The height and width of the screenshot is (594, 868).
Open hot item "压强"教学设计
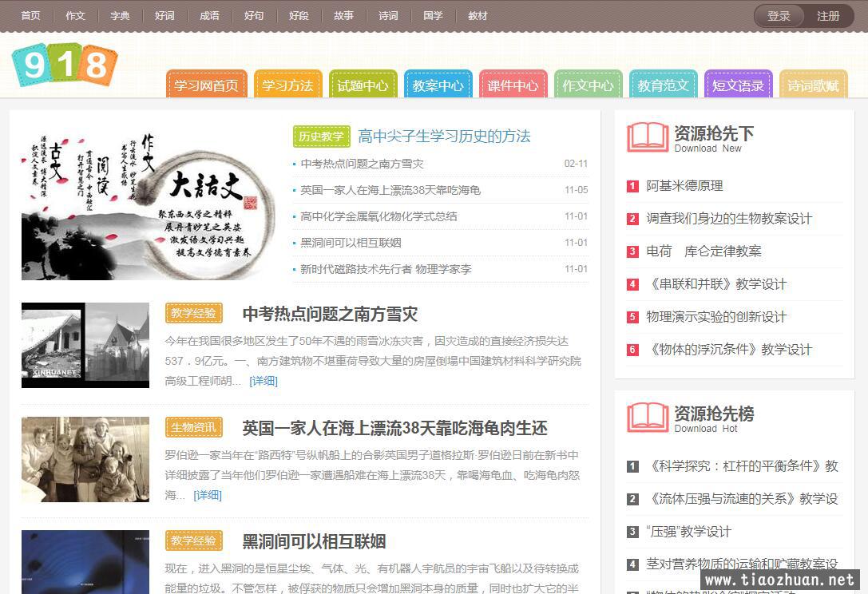point(688,532)
